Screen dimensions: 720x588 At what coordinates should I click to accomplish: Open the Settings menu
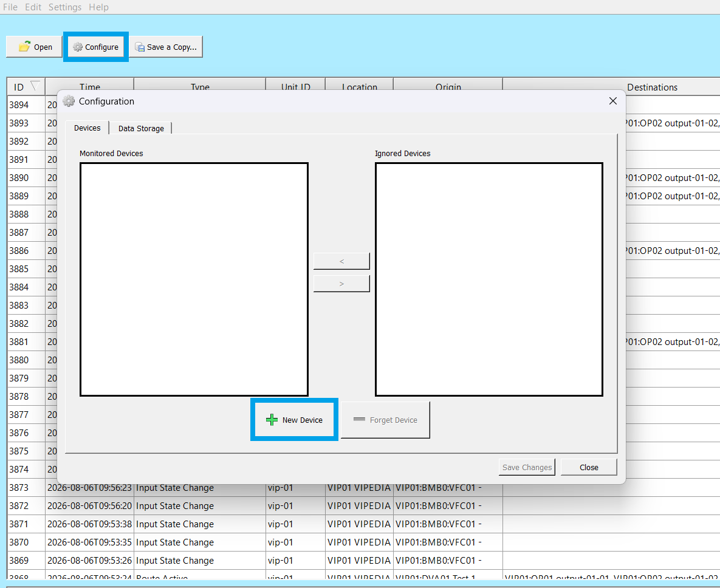click(65, 7)
